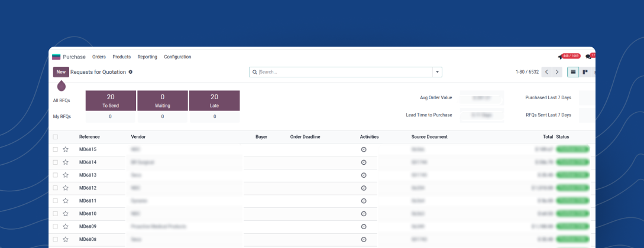Open the Reporting dropdown menu
Image resolution: width=644 pixels, height=248 pixels.
coord(147,57)
